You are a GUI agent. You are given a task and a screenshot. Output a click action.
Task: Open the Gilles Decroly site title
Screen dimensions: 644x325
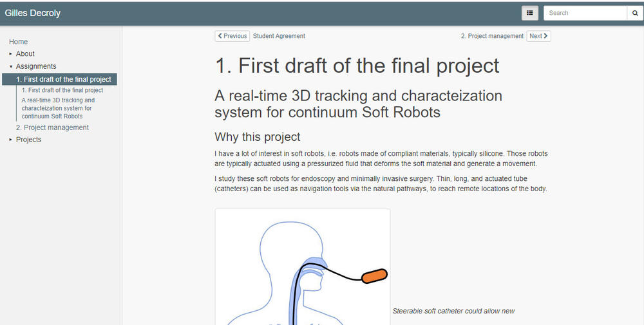(x=32, y=13)
